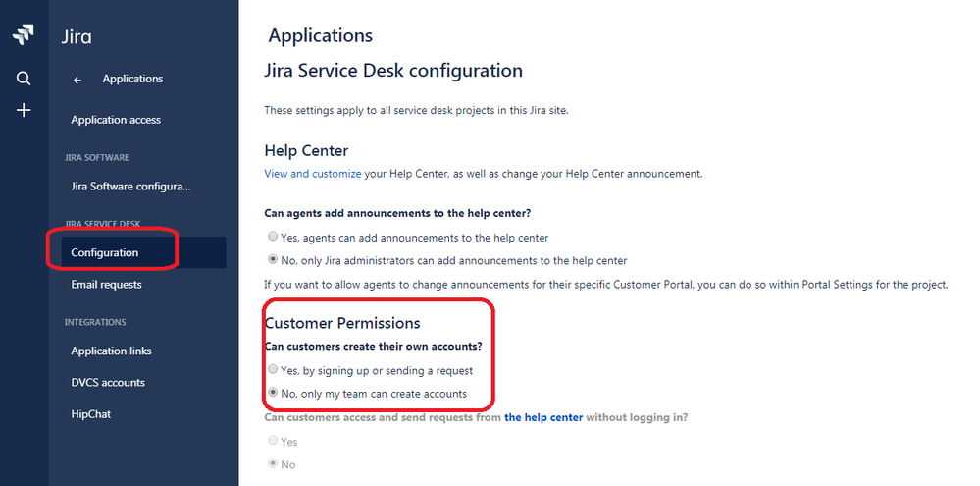Select 'No, only Jira administrators' radio option

point(273,261)
